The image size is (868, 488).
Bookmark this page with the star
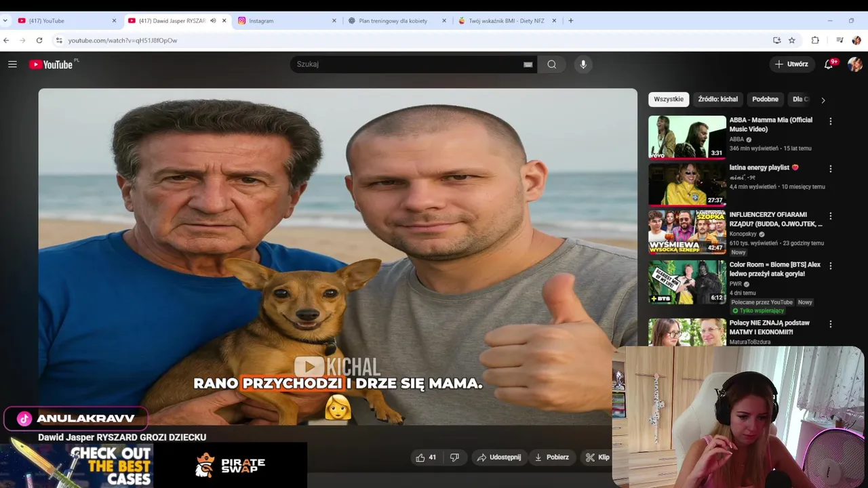click(791, 40)
